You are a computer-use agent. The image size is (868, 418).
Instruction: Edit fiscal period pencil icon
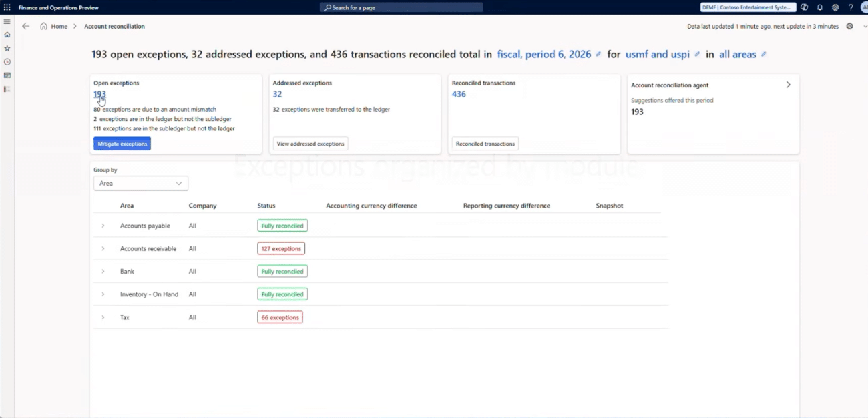tap(598, 54)
